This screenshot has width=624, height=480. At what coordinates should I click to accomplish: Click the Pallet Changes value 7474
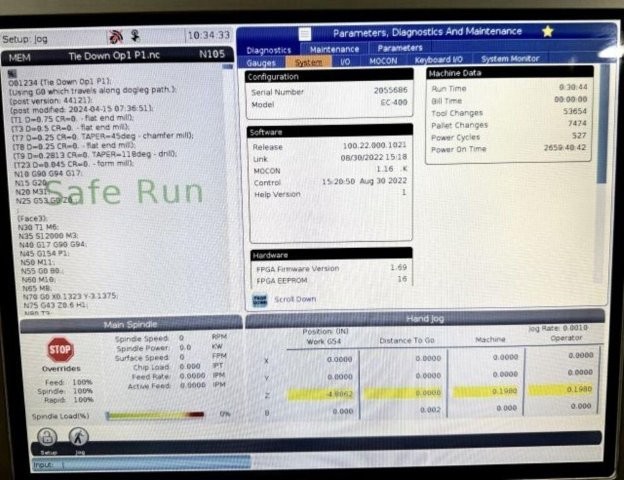point(577,123)
